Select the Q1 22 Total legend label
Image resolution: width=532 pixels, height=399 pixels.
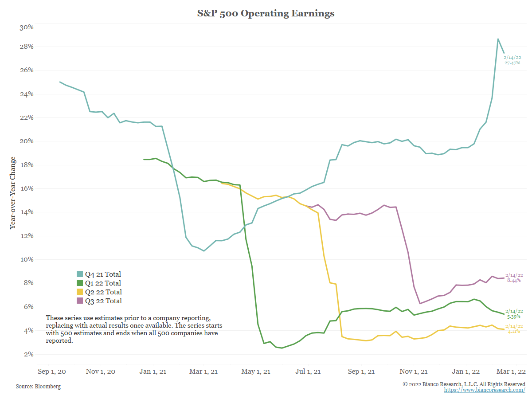[103, 283]
